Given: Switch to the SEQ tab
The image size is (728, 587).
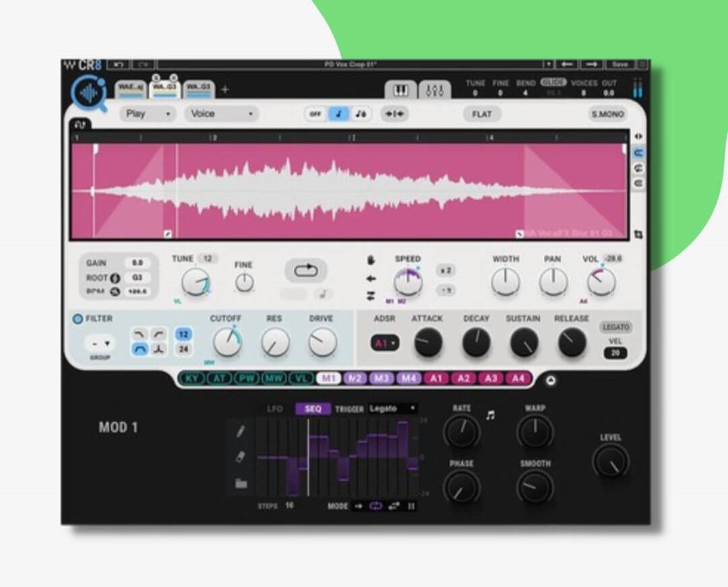Looking at the screenshot, I should tap(313, 409).
